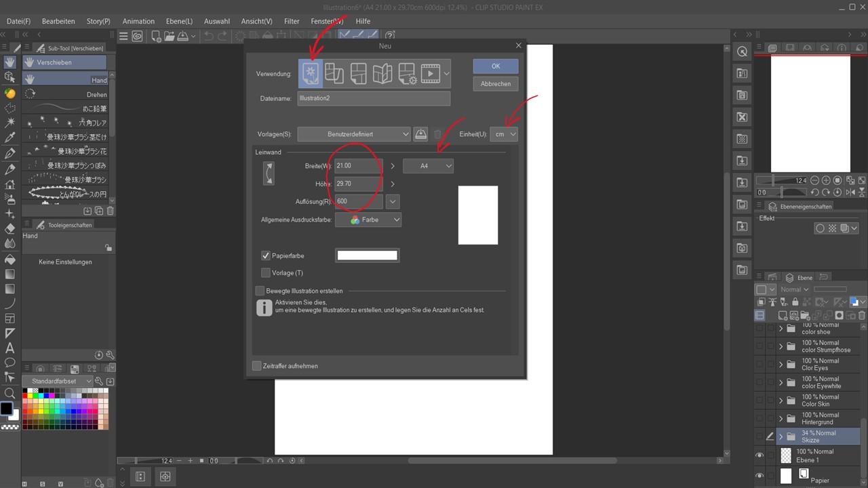
Task: Select the Operation object cube tool
Action: click(x=9, y=77)
